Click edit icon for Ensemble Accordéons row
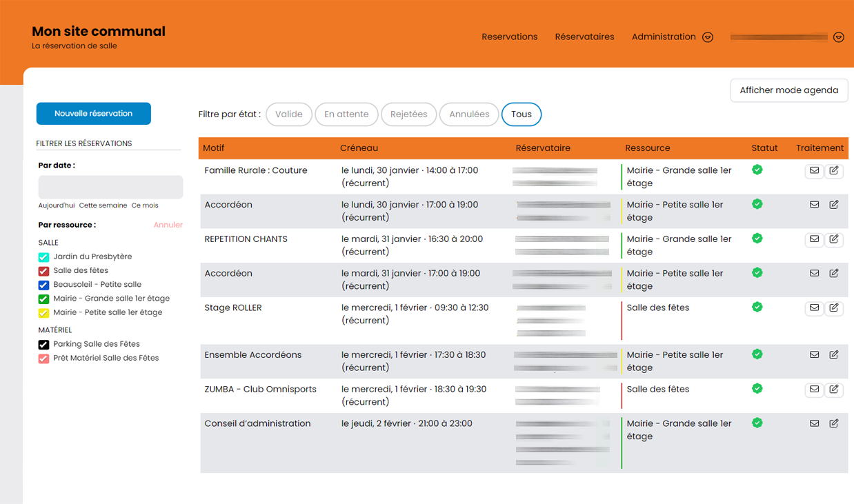Screen dimensions: 854x504 pos(834,354)
